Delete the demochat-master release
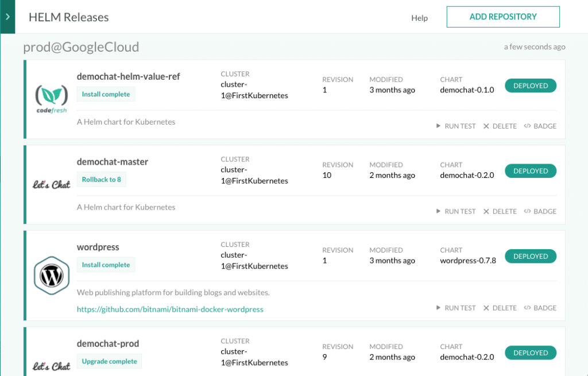Screen dimensions: 588x376 [x=499, y=211]
